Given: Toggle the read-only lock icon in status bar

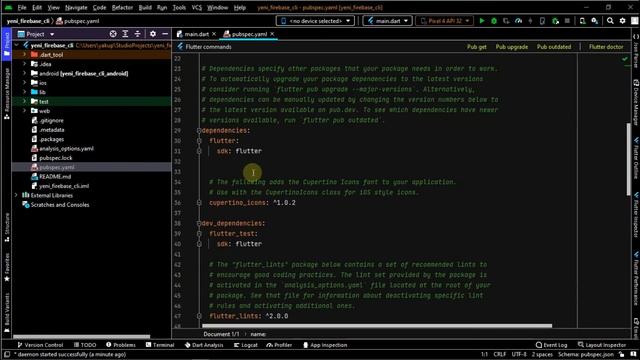Looking at the screenshot, I should (622, 354).
